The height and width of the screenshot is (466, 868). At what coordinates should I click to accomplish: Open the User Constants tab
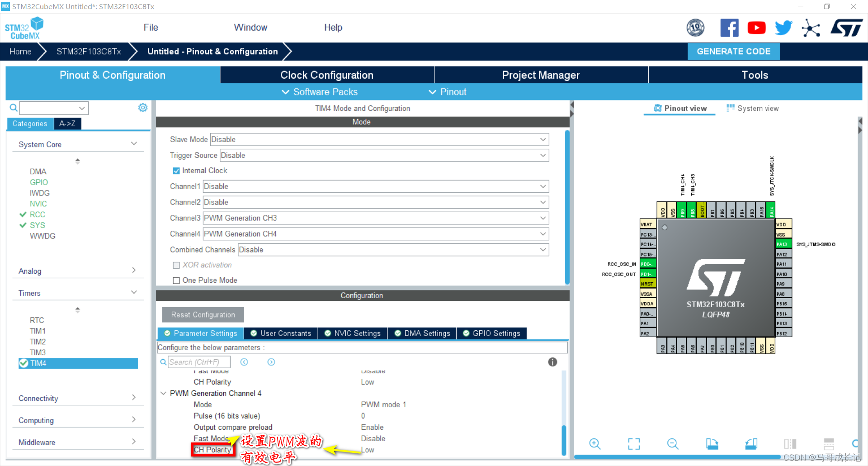point(281,333)
